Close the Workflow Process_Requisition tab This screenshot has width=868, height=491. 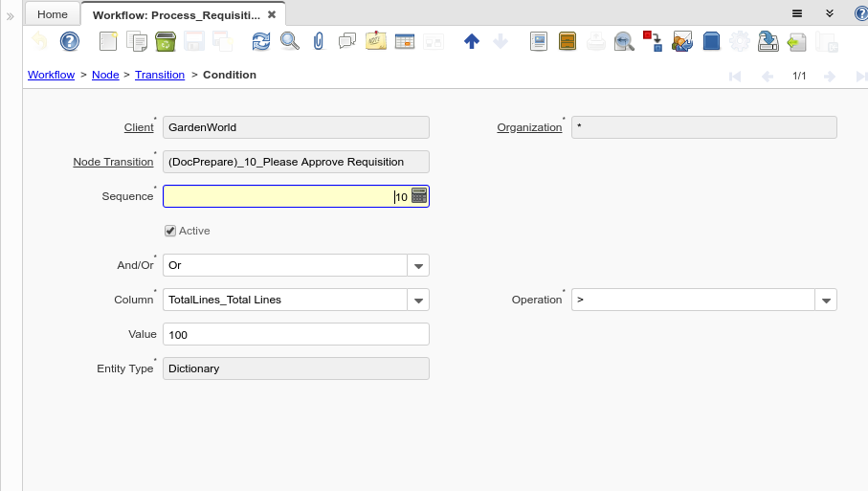coord(272,14)
